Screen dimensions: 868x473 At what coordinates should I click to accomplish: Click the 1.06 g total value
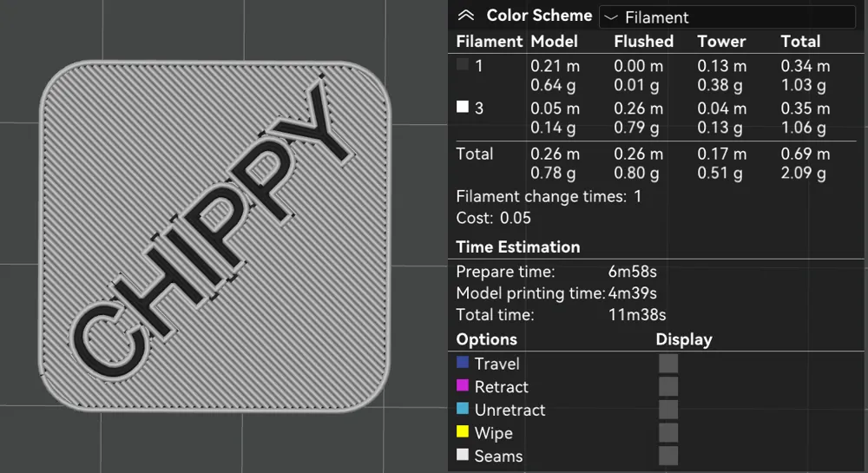tap(803, 128)
